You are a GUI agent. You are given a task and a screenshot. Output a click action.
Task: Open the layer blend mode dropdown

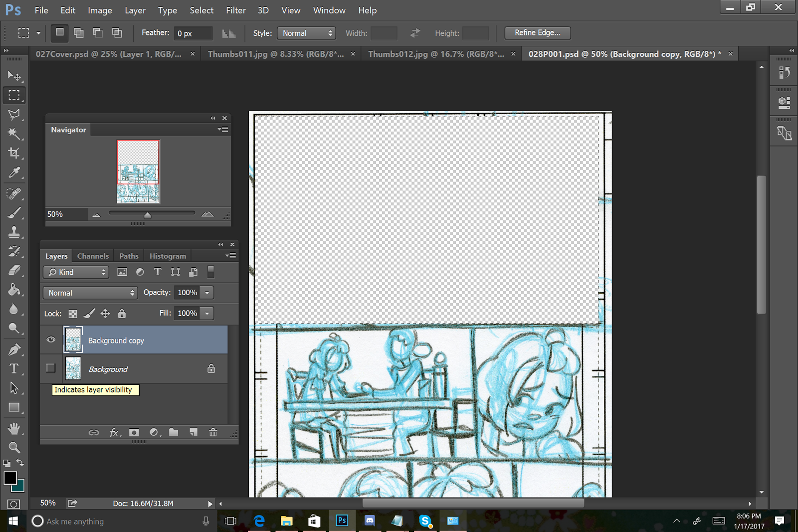(90, 293)
